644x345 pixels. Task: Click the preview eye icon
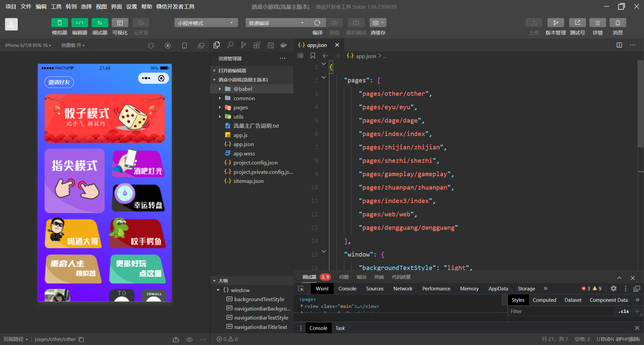(x=334, y=23)
